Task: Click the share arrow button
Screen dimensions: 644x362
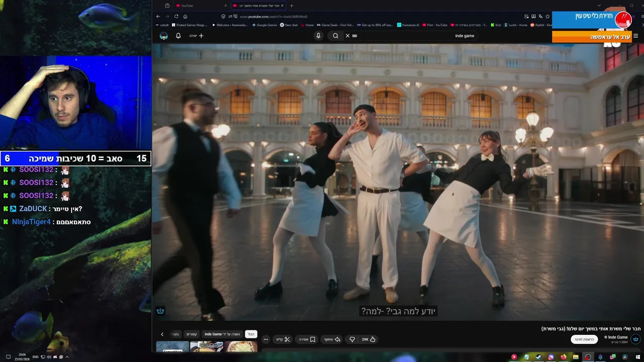Action: pos(332,339)
